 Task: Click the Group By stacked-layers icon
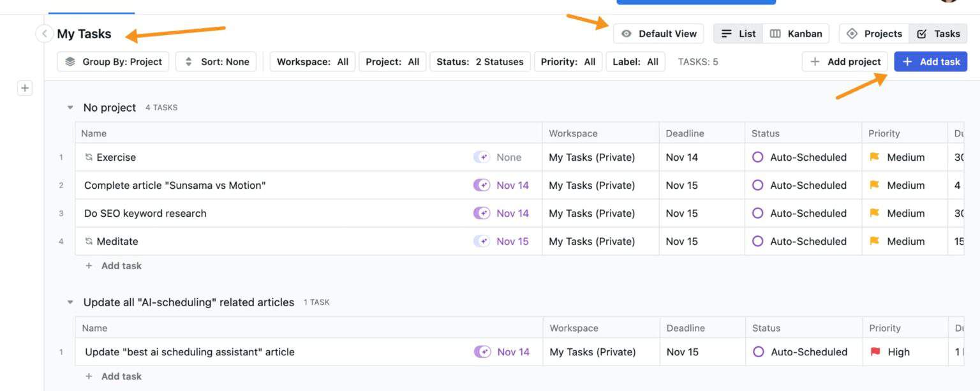[x=70, y=61]
